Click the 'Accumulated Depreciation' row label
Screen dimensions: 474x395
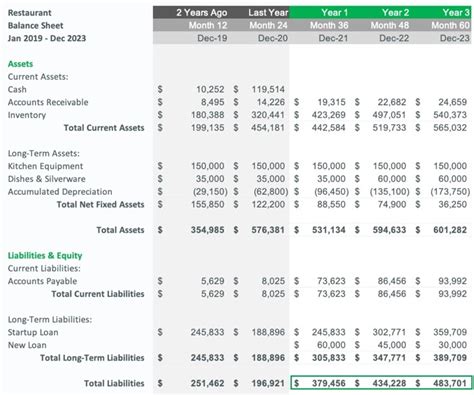[60, 192]
